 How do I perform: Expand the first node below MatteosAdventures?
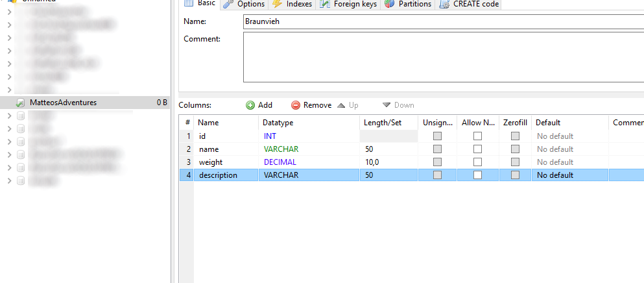click(x=9, y=116)
